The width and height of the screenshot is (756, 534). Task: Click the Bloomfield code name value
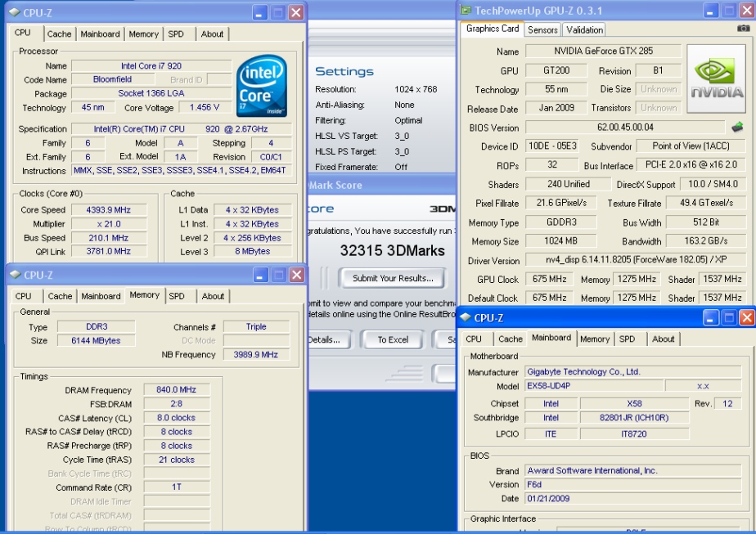112,79
